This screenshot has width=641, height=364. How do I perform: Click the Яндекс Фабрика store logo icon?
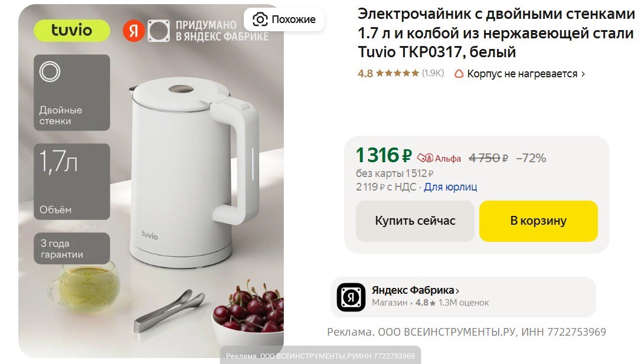[351, 297]
